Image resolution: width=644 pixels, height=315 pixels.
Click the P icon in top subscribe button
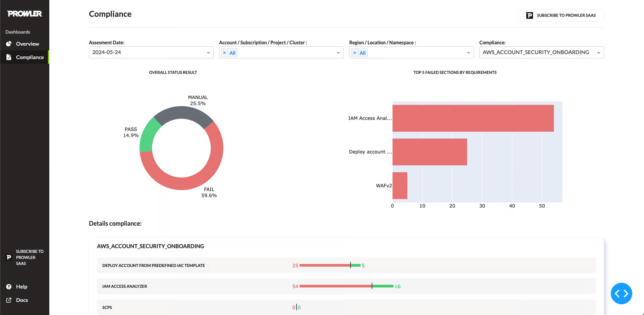click(530, 15)
